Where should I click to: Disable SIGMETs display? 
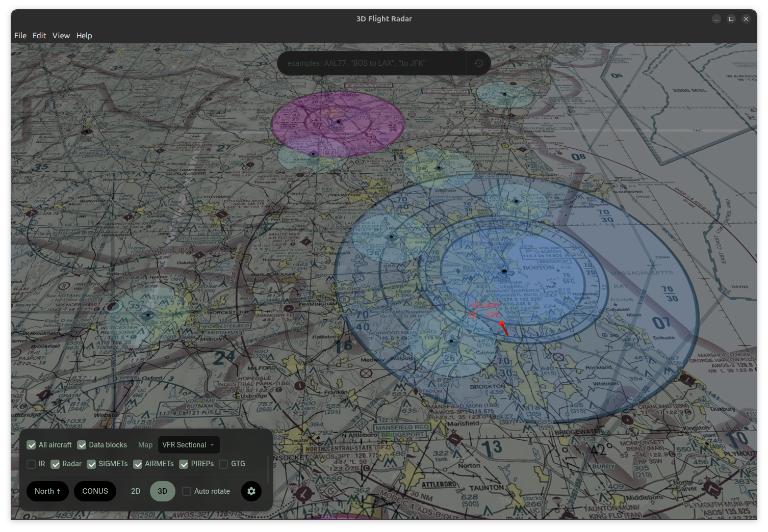tap(91, 464)
